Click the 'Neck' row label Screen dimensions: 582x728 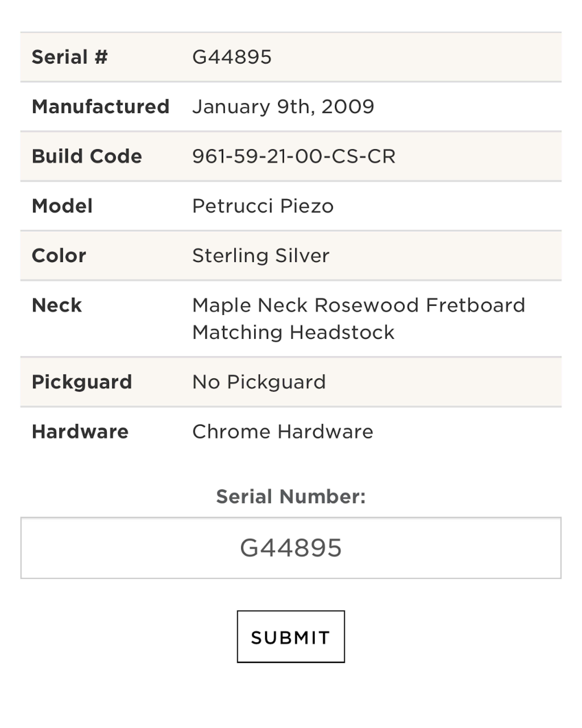click(x=57, y=305)
